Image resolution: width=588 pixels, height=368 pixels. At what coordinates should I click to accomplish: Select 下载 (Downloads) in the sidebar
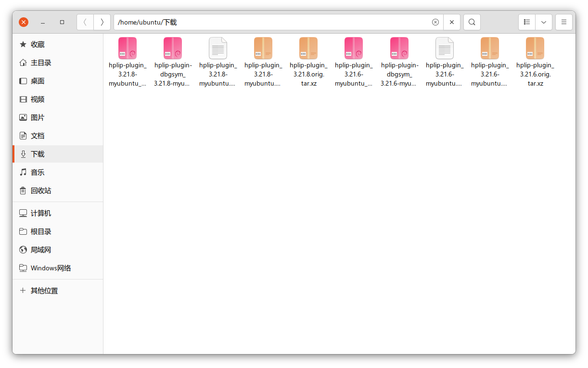click(58, 154)
